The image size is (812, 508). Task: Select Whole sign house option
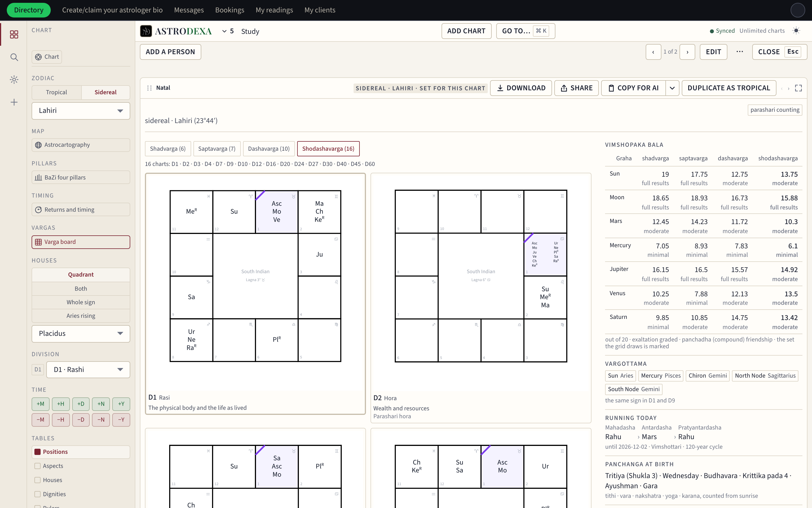(81, 302)
